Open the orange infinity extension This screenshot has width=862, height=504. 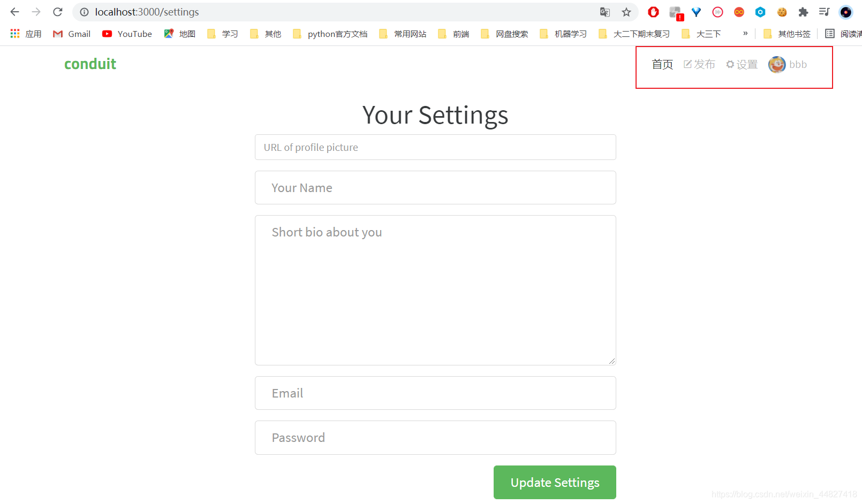point(739,12)
